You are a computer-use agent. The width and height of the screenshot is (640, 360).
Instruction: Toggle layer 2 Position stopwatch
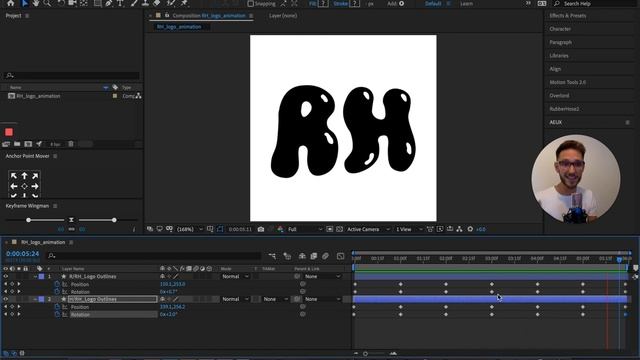tap(57, 307)
